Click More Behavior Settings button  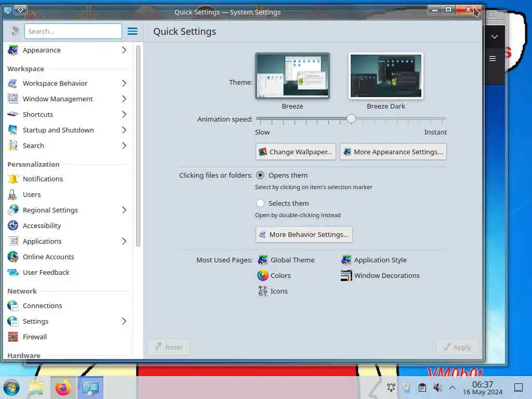(x=304, y=234)
